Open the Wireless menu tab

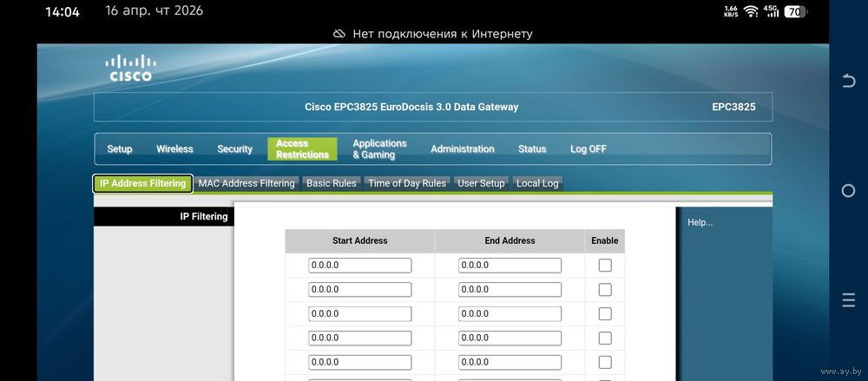(174, 149)
